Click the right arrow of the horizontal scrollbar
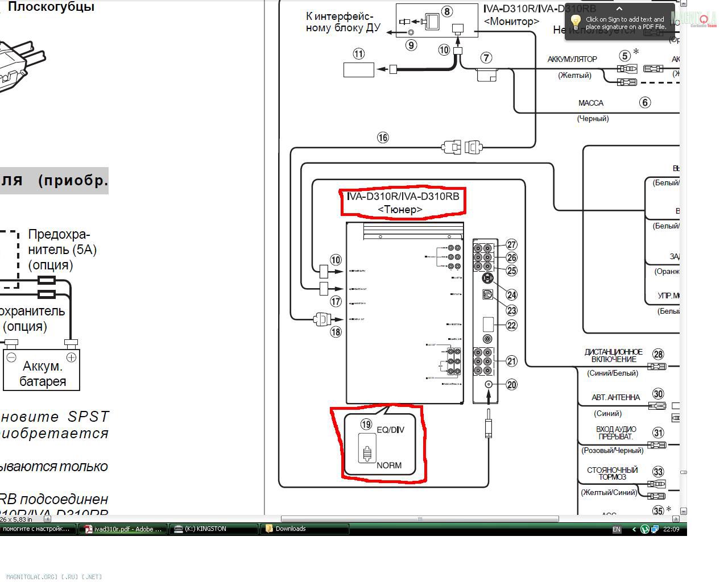The height and width of the screenshot is (582, 728). 676,518
